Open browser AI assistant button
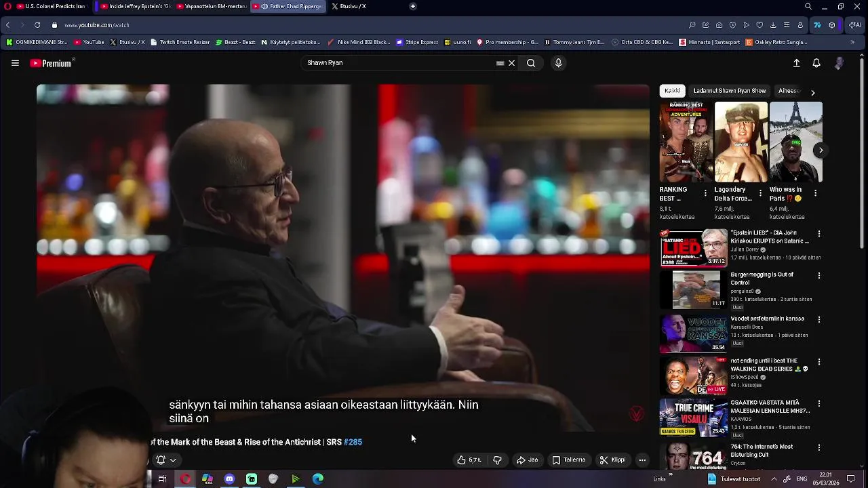 (854, 25)
